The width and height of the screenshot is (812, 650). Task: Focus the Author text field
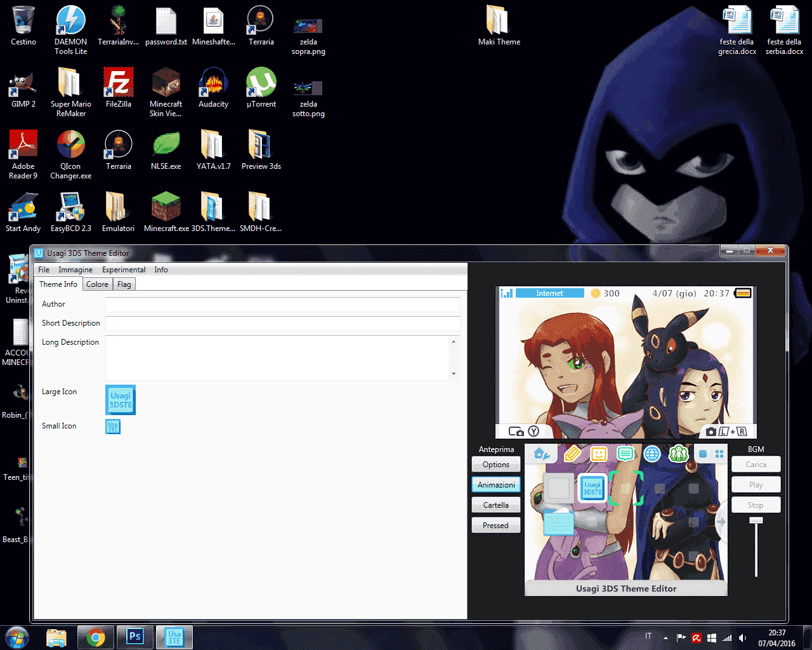[283, 305]
